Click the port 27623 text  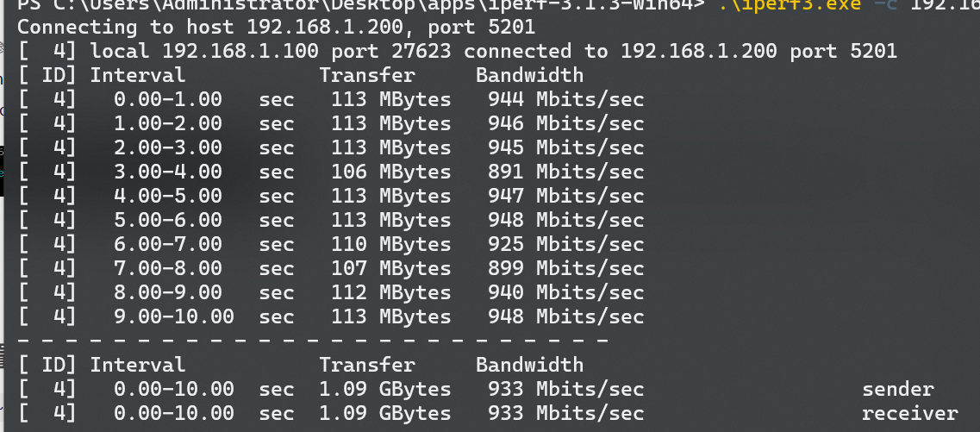(x=391, y=51)
